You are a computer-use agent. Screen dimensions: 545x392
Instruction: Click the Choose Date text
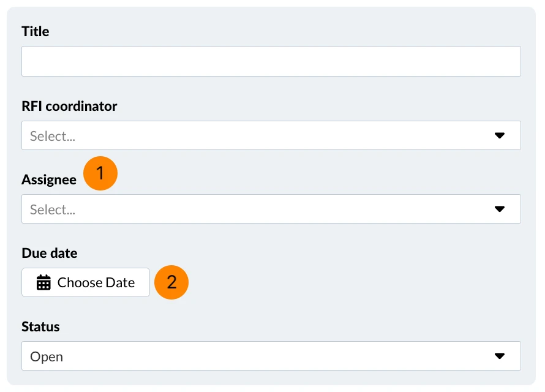coord(96,282)
